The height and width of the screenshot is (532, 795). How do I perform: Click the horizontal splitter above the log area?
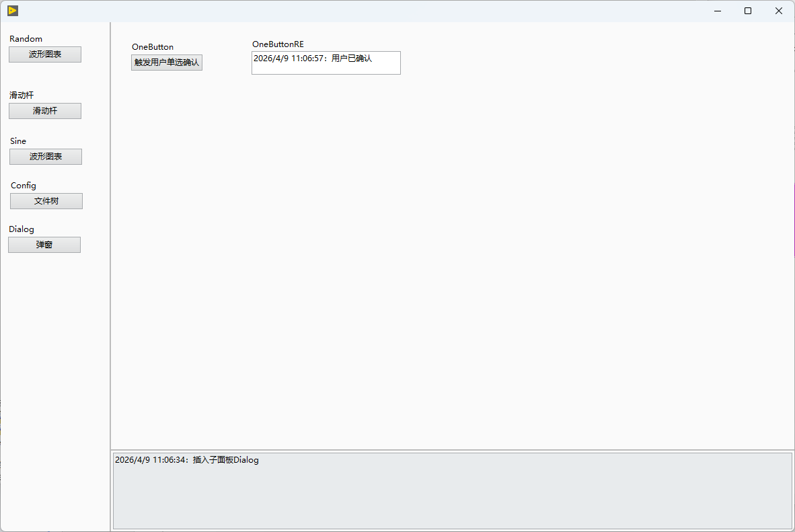pos(452,450)
